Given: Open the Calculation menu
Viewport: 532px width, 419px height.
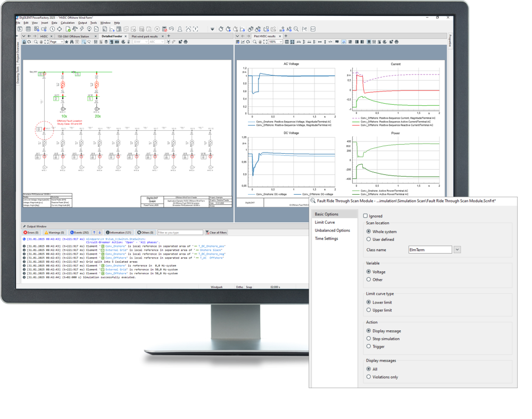Looking at the screenshot, I should [68, 23].
